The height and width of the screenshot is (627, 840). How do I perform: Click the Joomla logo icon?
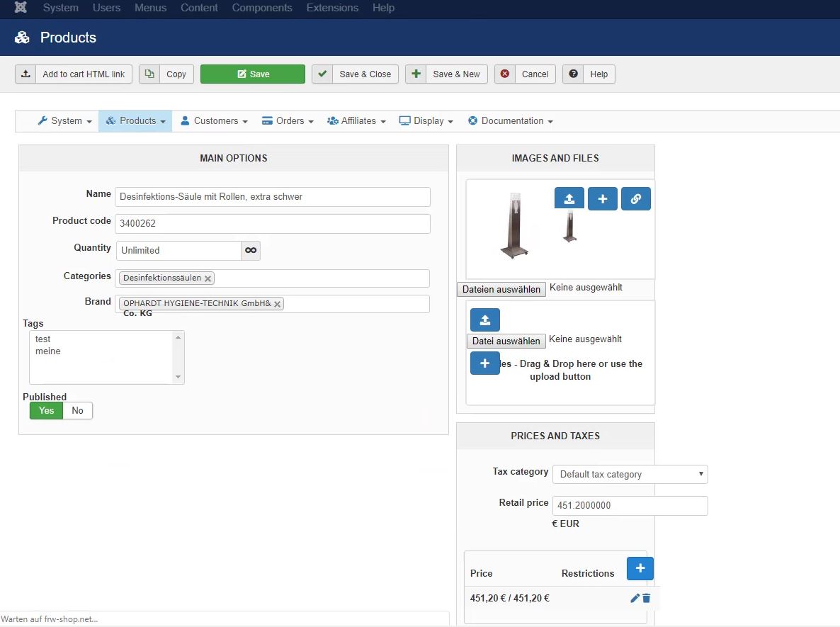pos(21,8)
